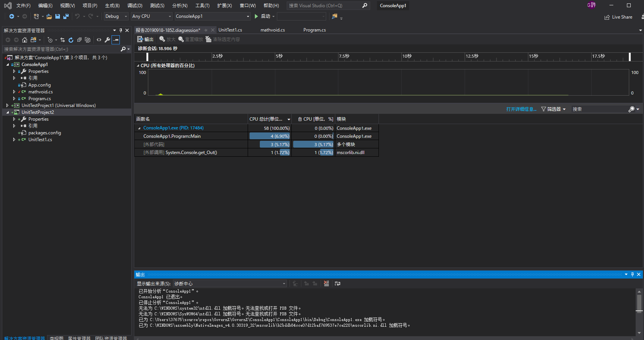
Task: Expand the UnitTestProject1 (Universal Windows) node
Action: [8, 105]
